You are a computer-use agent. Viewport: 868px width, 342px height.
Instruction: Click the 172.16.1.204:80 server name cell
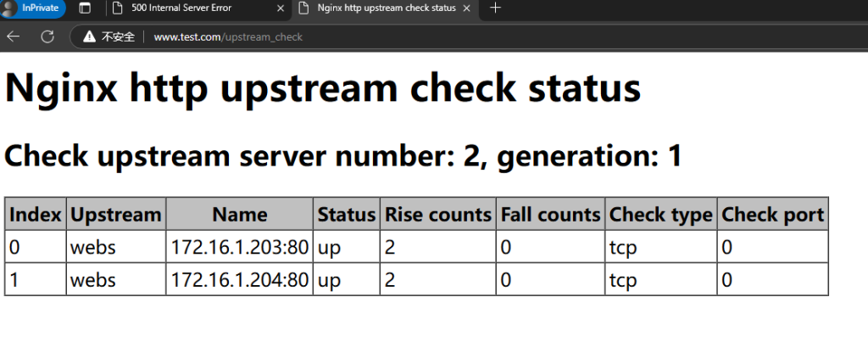coord(239,280)
